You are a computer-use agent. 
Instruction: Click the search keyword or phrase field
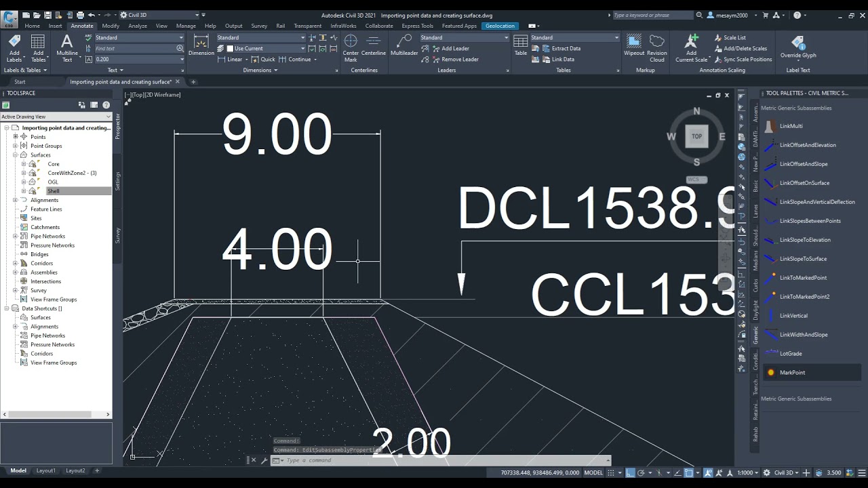652,15
